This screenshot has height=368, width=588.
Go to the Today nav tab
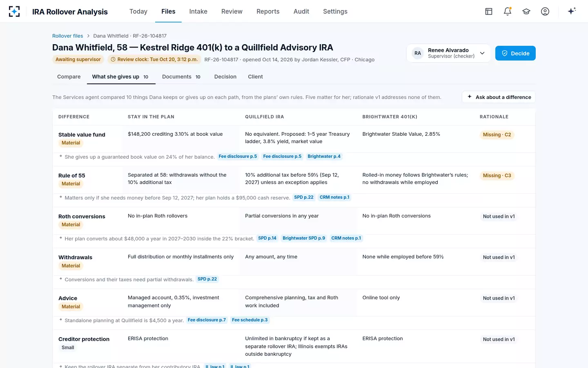pos(138,11)
